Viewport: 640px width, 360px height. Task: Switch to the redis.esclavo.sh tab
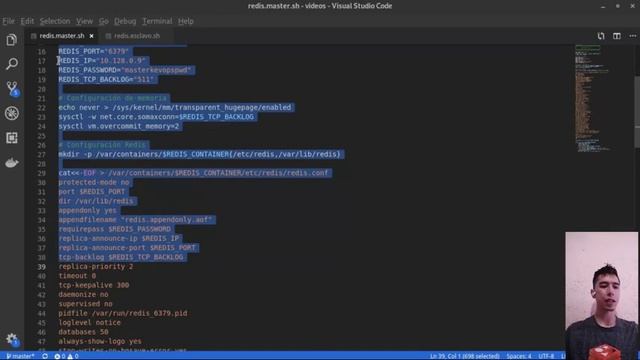(x=137, y=36)
